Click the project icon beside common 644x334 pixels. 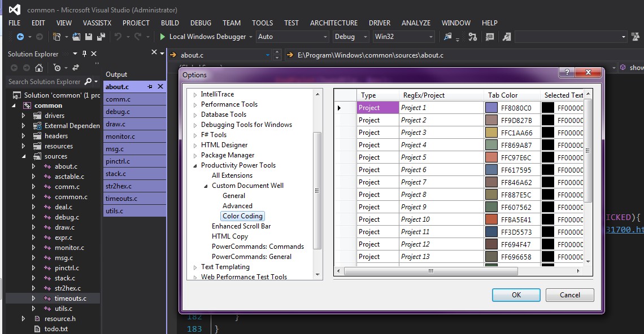(x=27, y=106)
